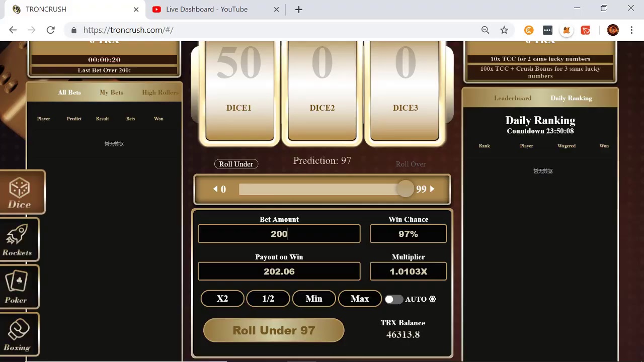The height and width of the screenshot is (362, 644).
Task: Click the Payout on Win field
Action: [279, 271]
